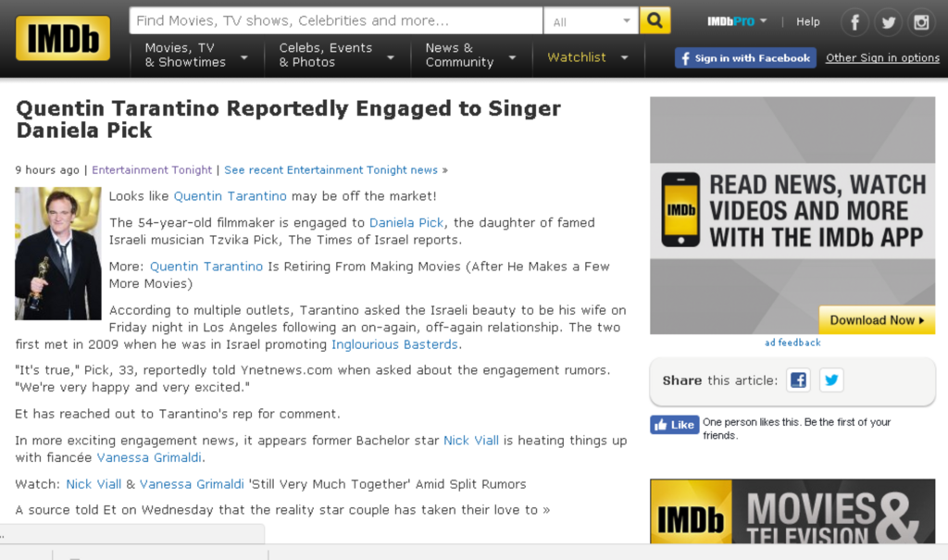Sign in with Facebook

(745, 58)
